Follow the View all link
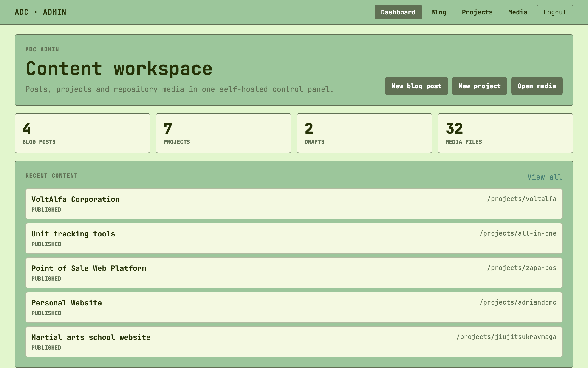This screenshot has width=588, height=368. (545, 177)
